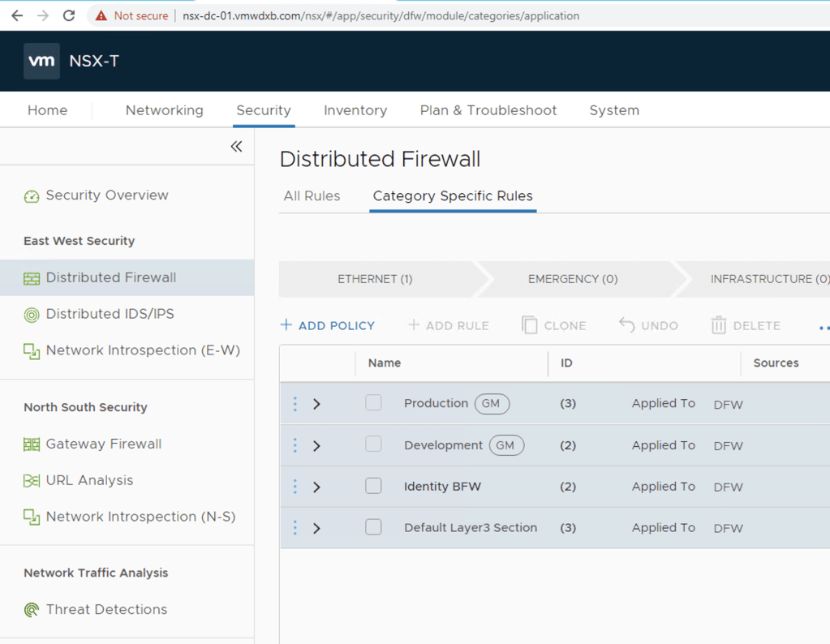
Task: Click the browser address bar URL
Action: click(x=381, y=15)
